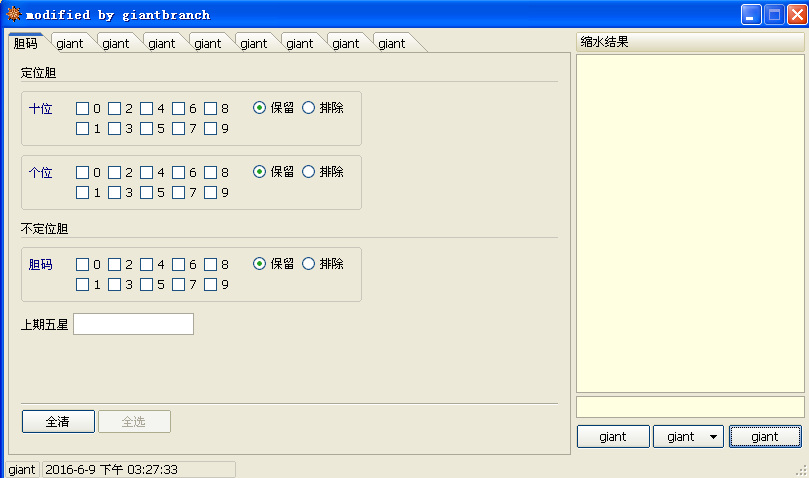Image resolution: width=809 pixels, height=478 pixels.
Task: Enable digit 4 for 个位
Action: tap(147, 172)
